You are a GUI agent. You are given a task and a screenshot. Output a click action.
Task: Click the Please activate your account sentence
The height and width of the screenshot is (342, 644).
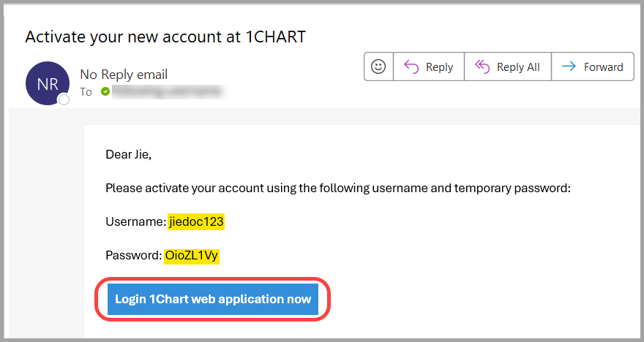(x=338, y=189)
